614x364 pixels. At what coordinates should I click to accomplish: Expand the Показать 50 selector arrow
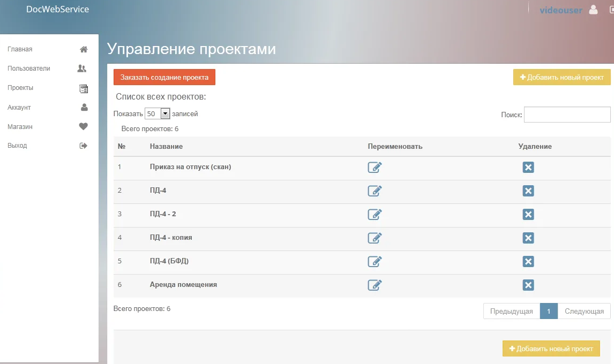[x=164, y=113]
